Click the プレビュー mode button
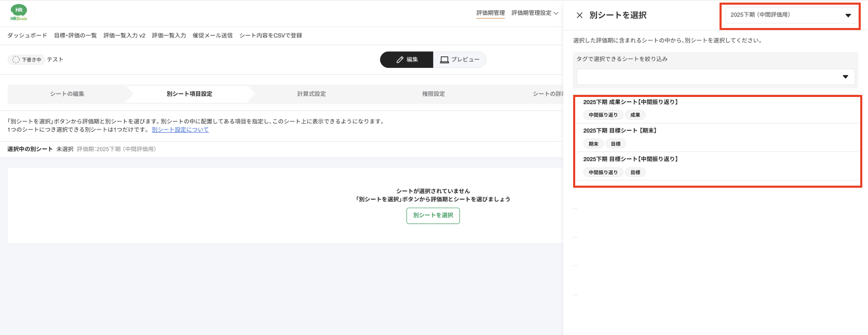The width and height of the screenshot is (868, 335). [459, 60]
